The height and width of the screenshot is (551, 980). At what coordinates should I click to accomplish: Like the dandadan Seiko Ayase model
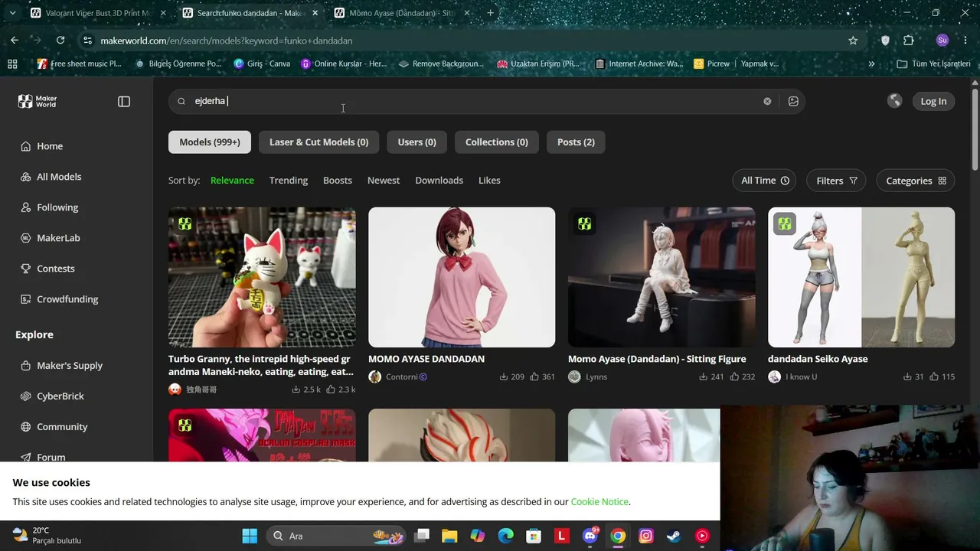point(942,377)
